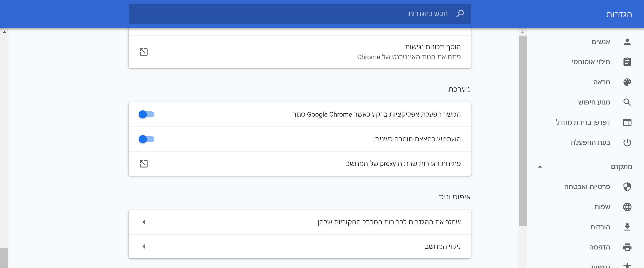
Task: Open privacy and security via shield icon
Action: (627, 186)
